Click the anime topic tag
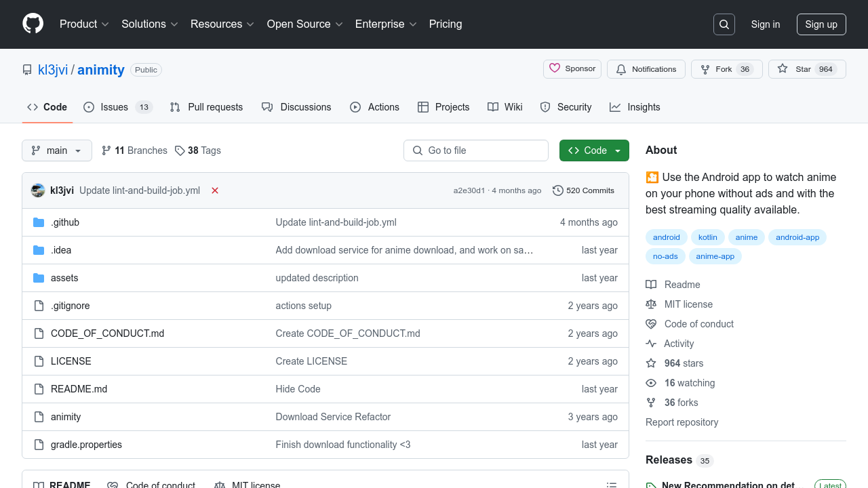Image resolution: width=868 pixels, height=488 pixels. 747,237
